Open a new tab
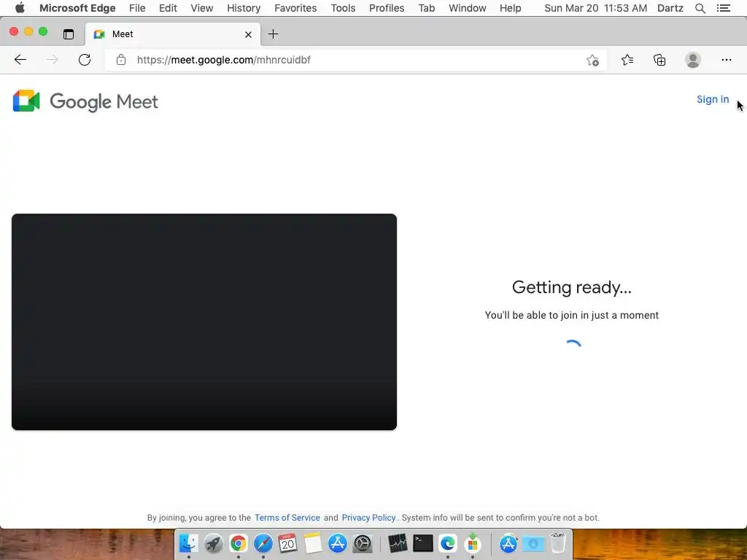 pos(273,34)
